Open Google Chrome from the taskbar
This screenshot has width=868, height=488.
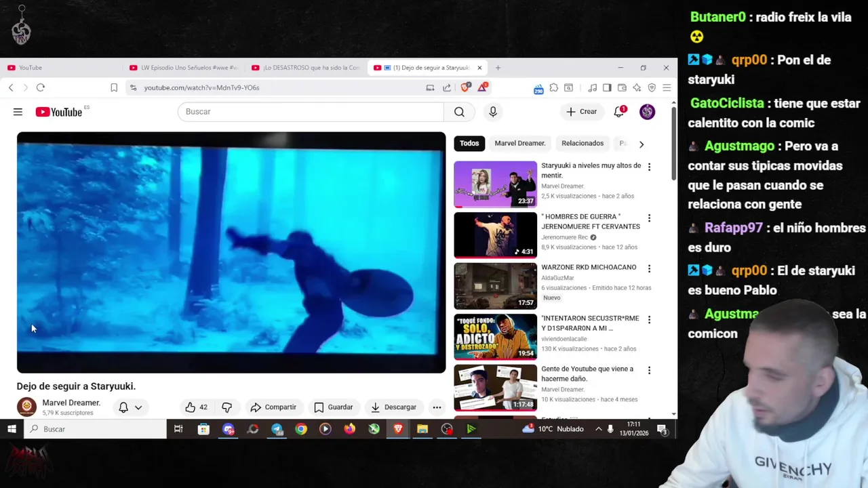point(301,429)
